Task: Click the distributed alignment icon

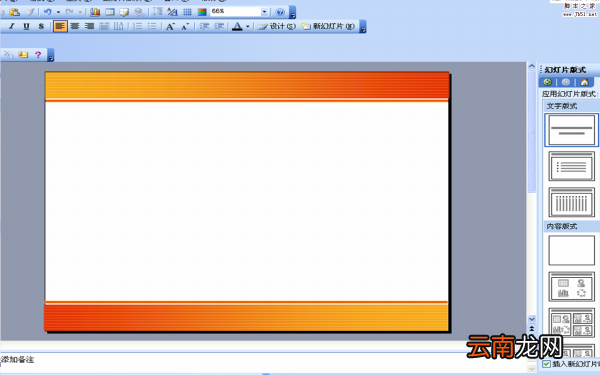Action: click(104, 26)
